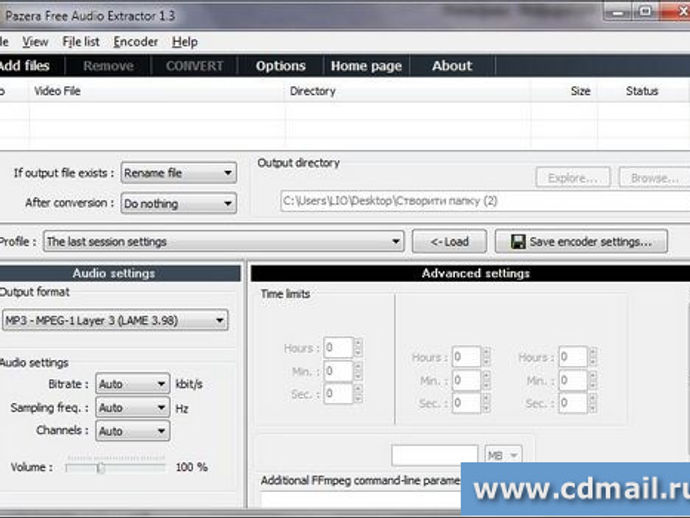The image size is (690, 518).
Task: Click the output directory path field
Action: [485, 201]
